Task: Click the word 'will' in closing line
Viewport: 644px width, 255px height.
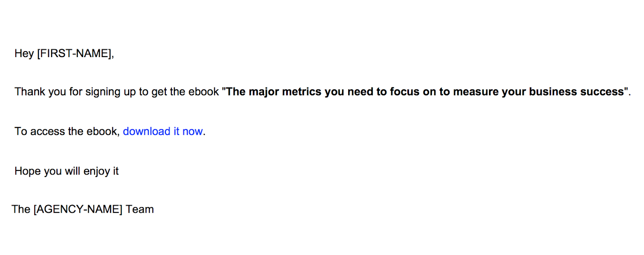Action: point(72,171)
